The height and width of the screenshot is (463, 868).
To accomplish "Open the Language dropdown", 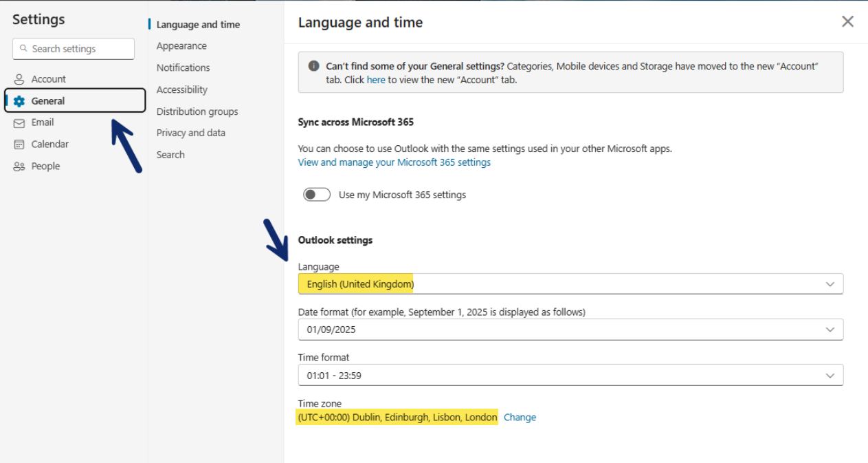I will point(570,284).
